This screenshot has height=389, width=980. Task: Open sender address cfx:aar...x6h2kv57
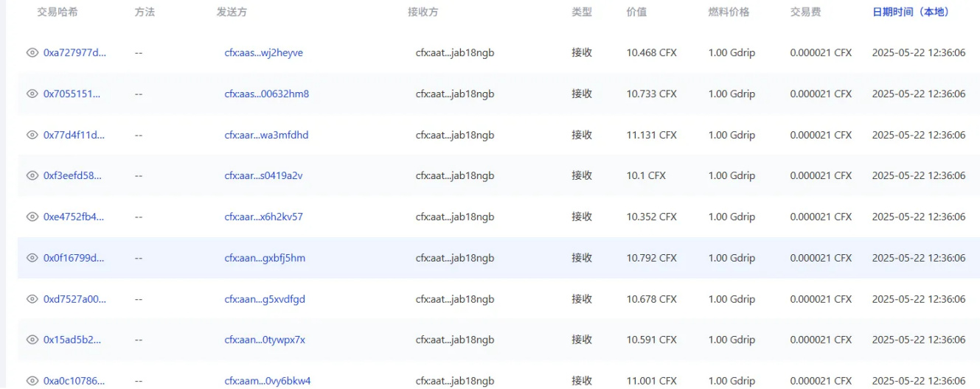pos(263,217)
